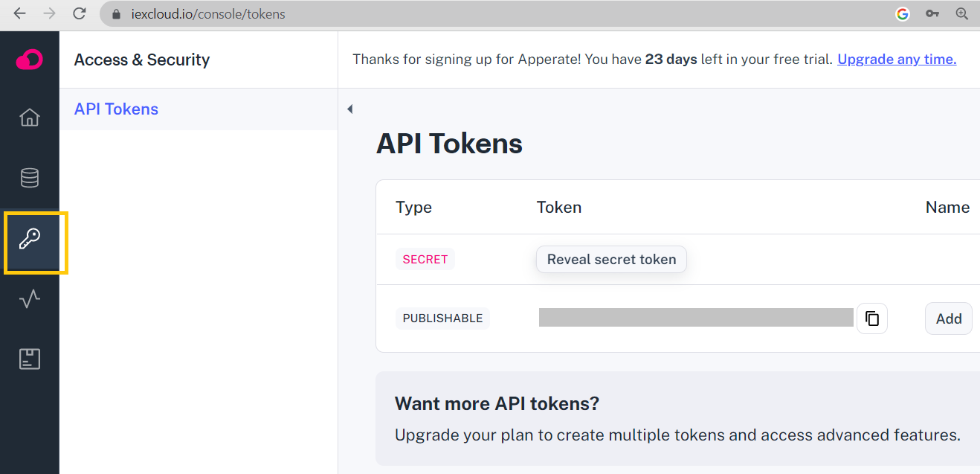980x474 pixels.
Task: Go back with browser back arrow
Action: tap(19, 13)
